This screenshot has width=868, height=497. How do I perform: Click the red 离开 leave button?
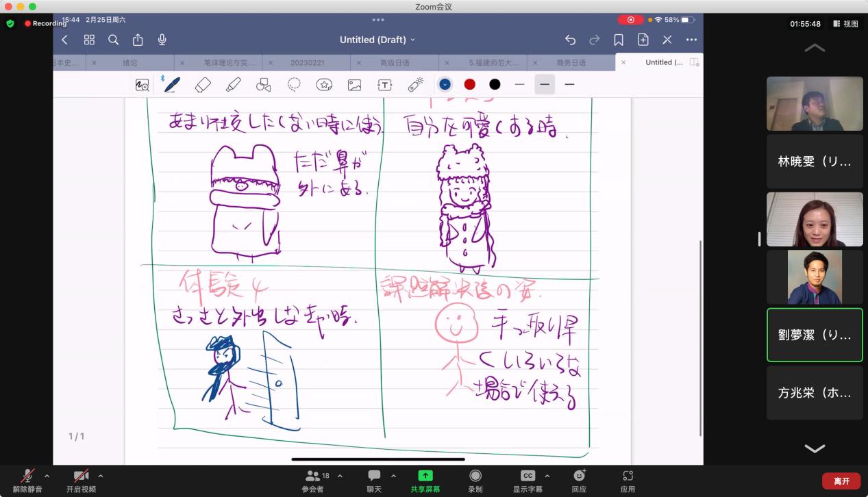coord(841,481)
